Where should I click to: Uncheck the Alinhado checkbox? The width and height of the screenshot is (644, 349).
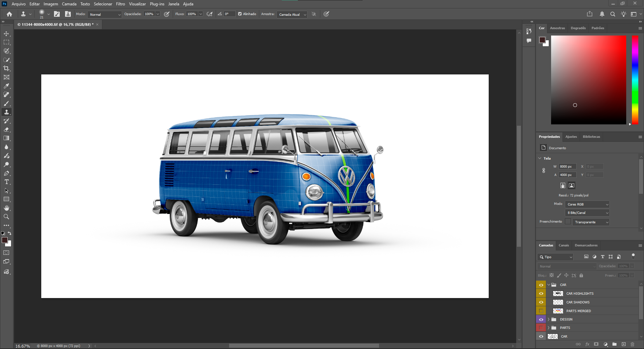point(240,14)
